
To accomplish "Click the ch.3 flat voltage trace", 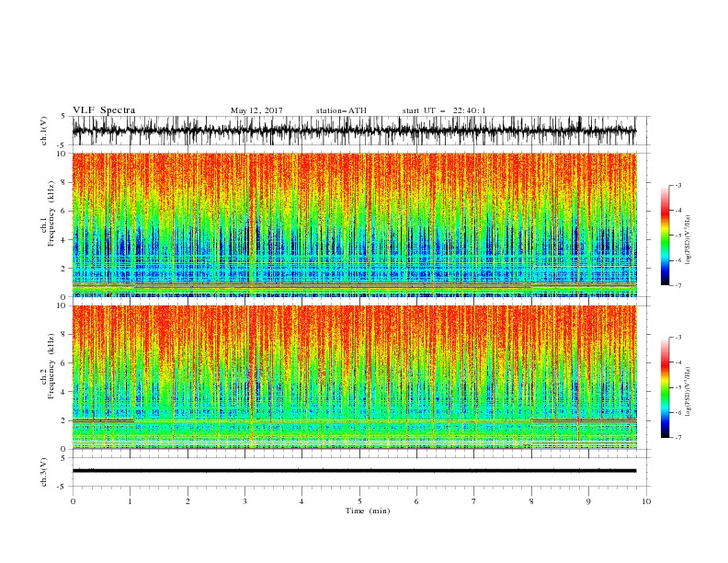I will click(354, 471).
